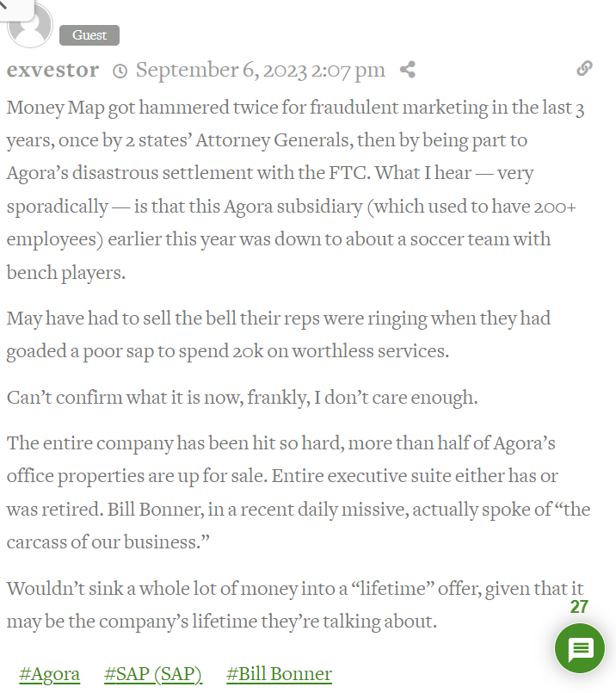Open the #Agora tag
This screenshot has width=616, height=693.
(49, 674)
